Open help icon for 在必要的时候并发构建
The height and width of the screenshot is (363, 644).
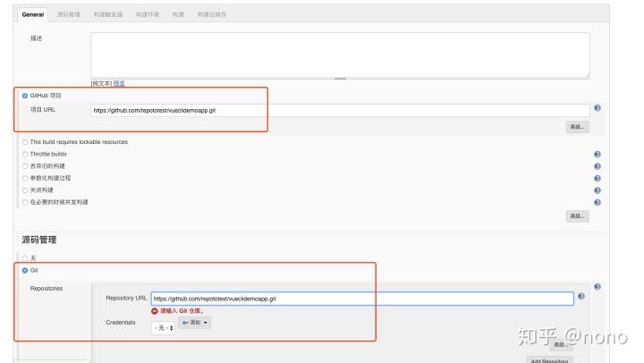tap(597, 202)
